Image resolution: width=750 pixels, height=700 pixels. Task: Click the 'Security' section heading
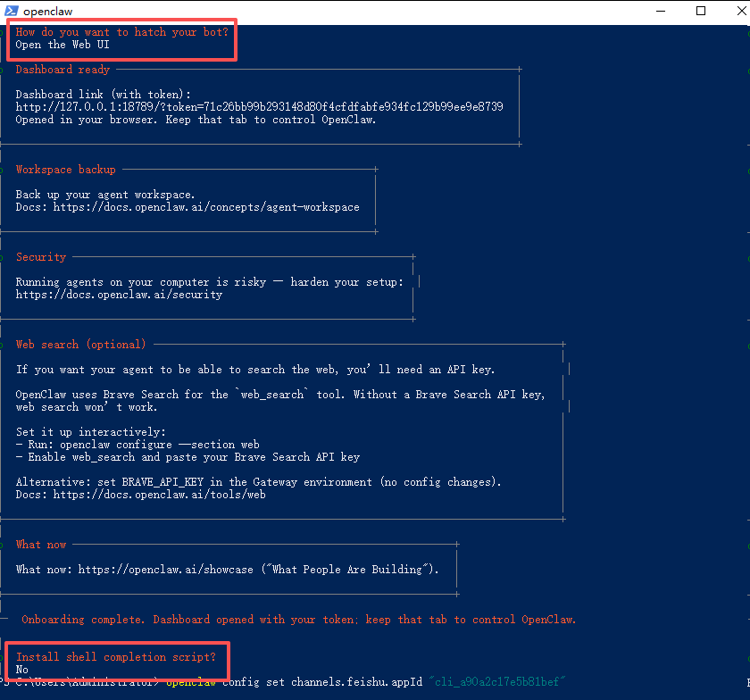(x=41, y=257)
